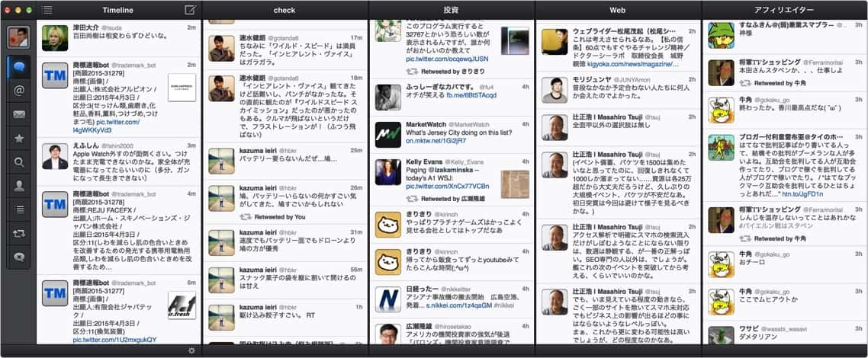Click Kelly Evans profile avatar
The width and height of the screenshot is (868, 358).
click(x=388, y=172)
